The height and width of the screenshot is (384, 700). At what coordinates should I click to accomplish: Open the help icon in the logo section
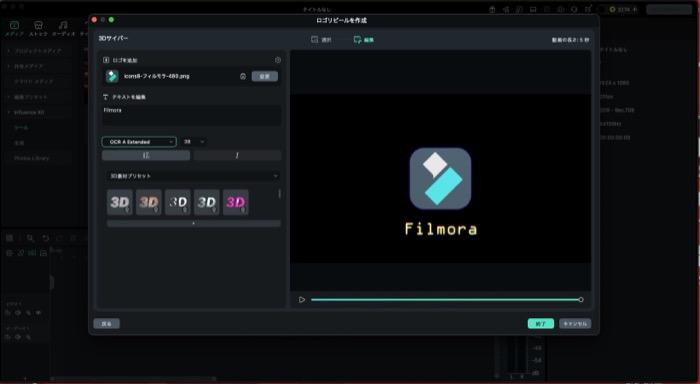pyautogui.click(x=278, y=60)
